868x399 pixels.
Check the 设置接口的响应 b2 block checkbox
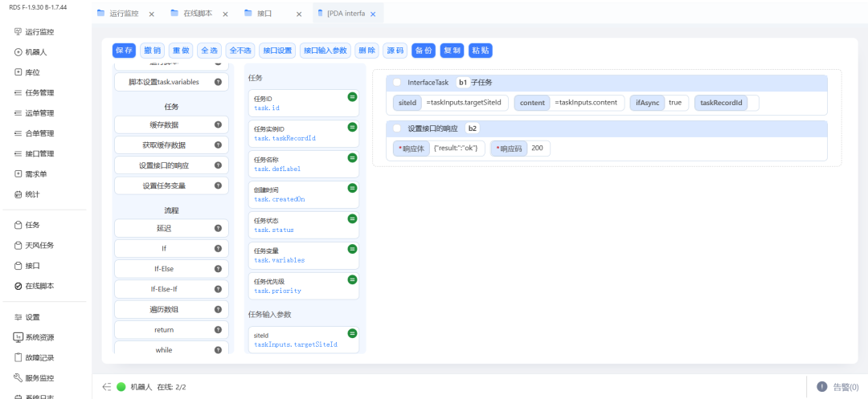point(397,128)
